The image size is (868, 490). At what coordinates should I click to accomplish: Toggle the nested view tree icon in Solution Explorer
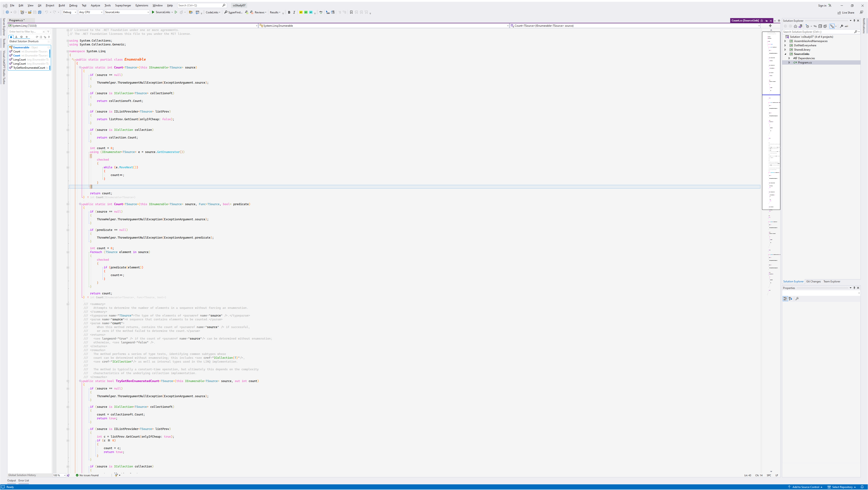tap(832, 26)
